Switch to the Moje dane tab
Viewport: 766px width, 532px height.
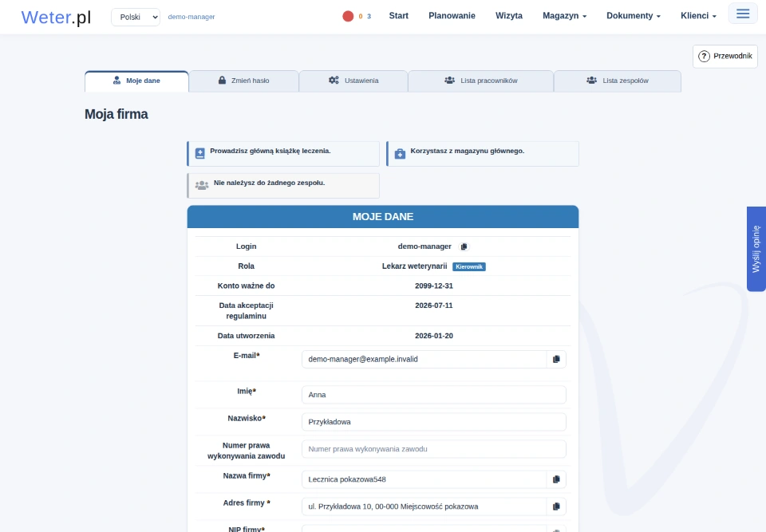tap(136, 81)
